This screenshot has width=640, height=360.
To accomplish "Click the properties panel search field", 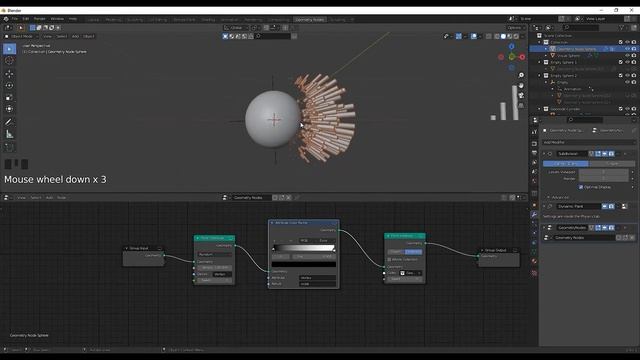I will click(x=585, y=120).
